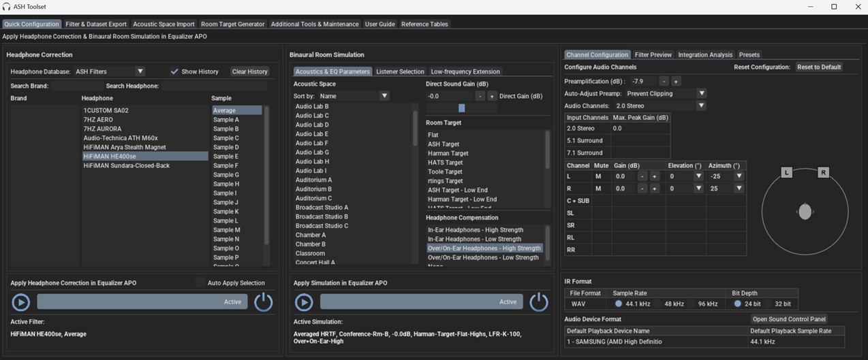The height and width of the screenshot is (360, 868).
Task: Mute the L channel
Action: tap(598, 176)
